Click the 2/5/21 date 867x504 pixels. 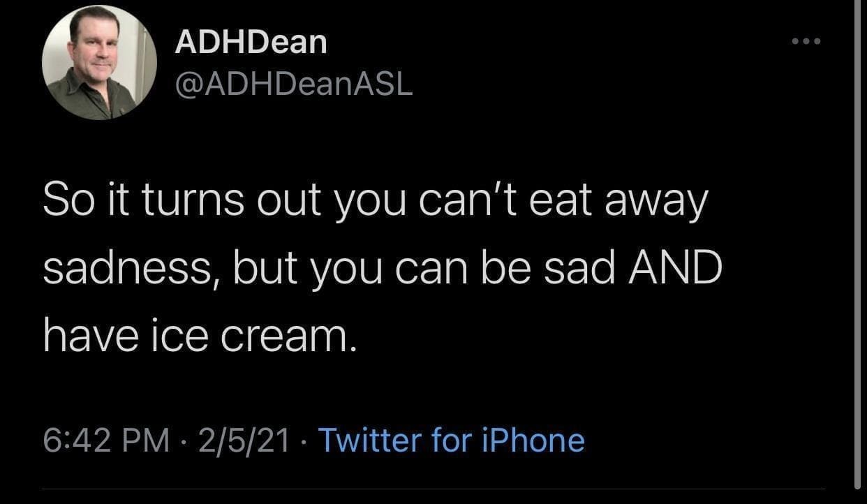243,440
